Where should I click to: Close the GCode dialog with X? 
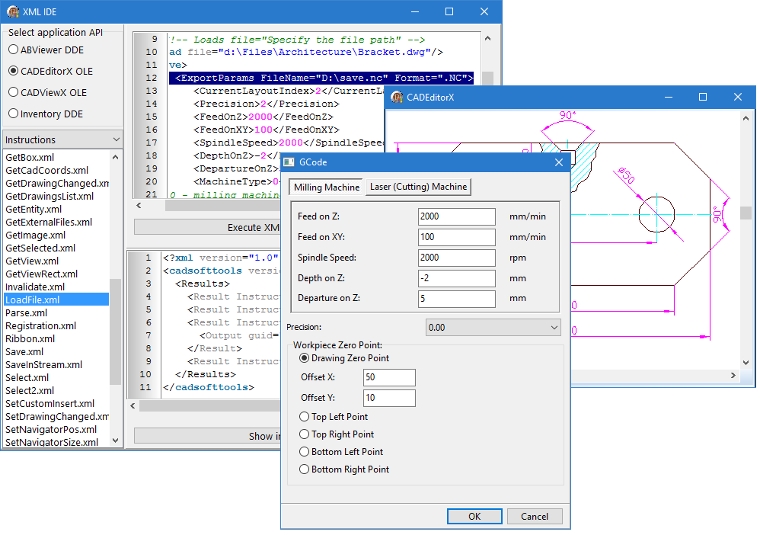557,161
